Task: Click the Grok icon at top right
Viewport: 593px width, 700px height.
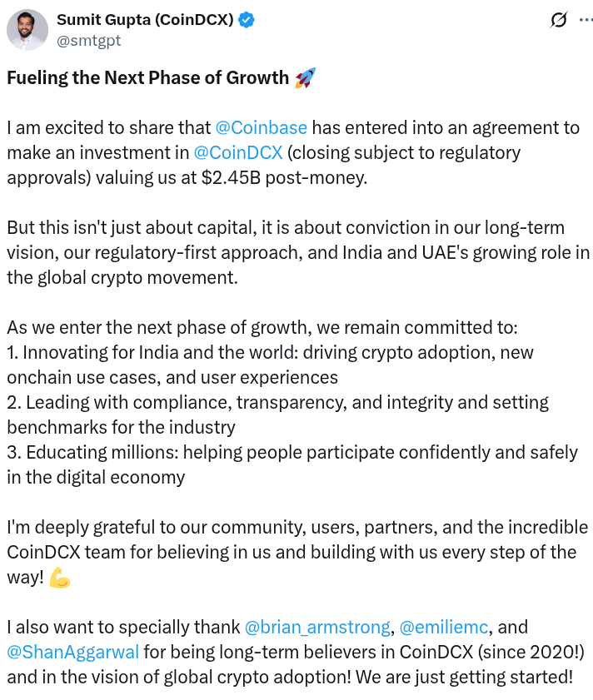Action: [559, 21]
